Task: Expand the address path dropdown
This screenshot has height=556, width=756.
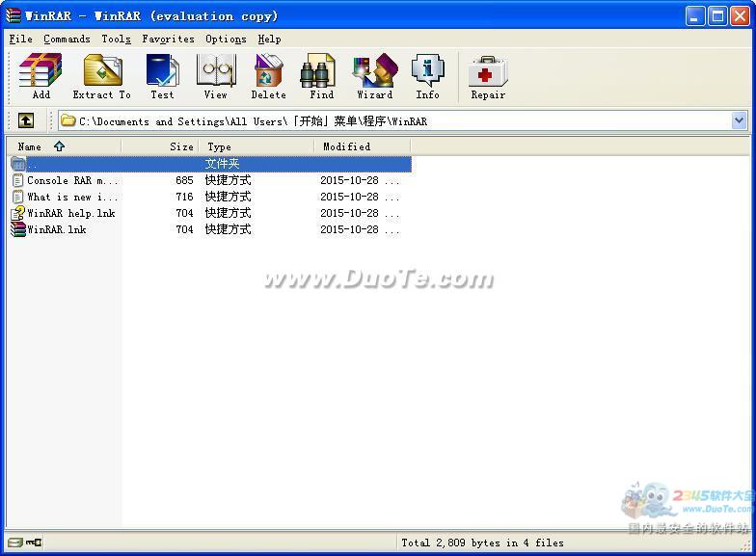Action: click(x=739, y=120)
